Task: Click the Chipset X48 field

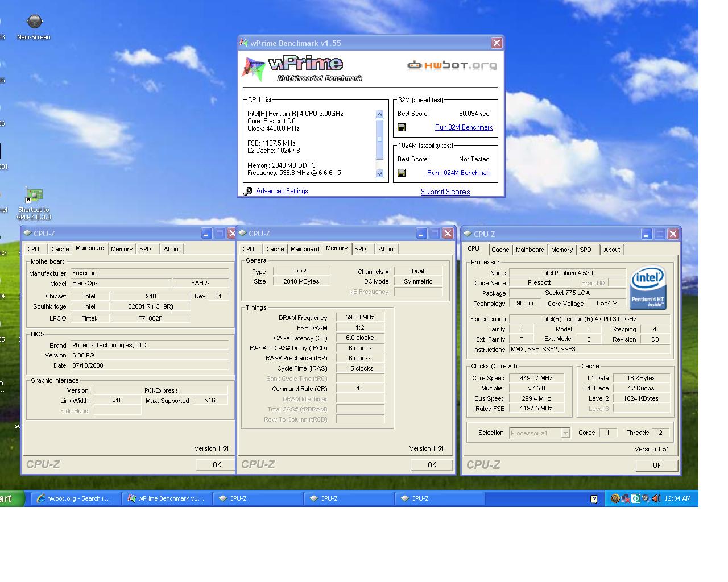Action: [x=150, y=296]
